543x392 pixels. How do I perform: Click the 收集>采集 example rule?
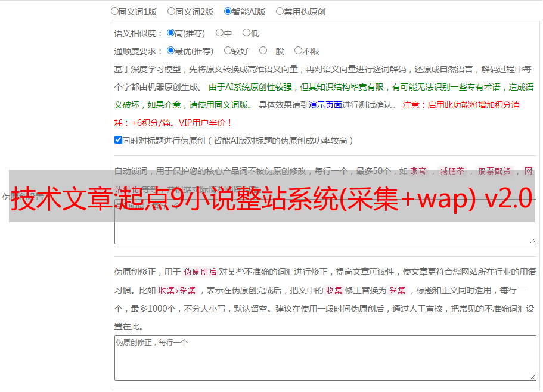pyautogui.click(x=177, y=290)
